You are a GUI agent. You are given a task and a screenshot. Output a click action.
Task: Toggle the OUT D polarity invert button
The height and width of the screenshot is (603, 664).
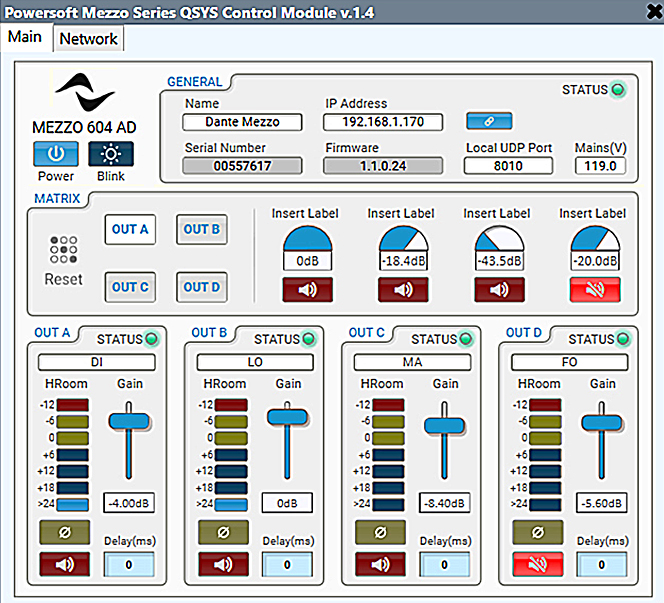(538, 532)
